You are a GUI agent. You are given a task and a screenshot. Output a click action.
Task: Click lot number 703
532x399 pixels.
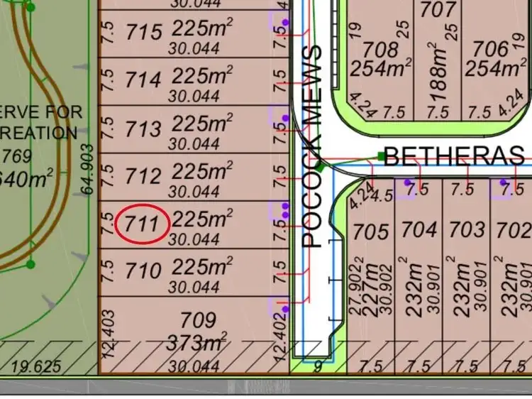pos(467,229)
